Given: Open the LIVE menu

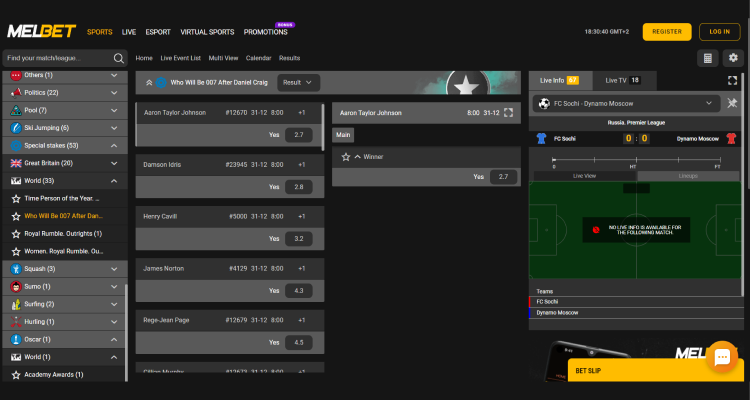Looking at the screenshot, I should (129, 32).
